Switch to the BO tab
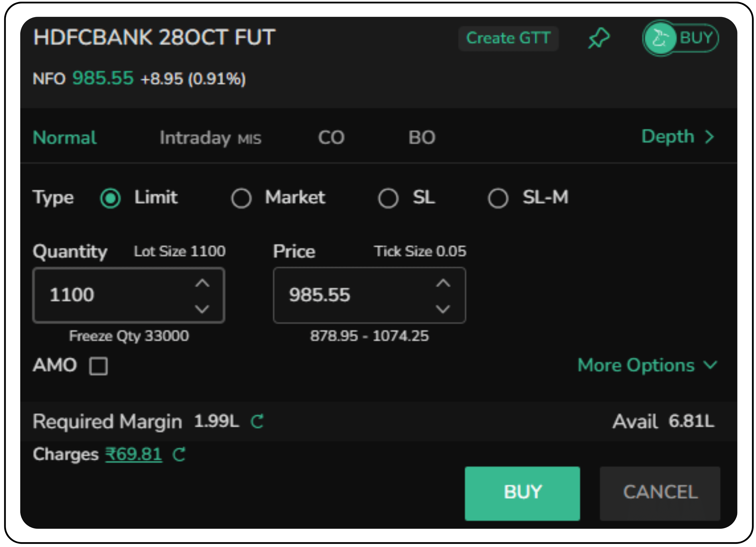Viewport: 756px width, 547px height. click(422, 138)
